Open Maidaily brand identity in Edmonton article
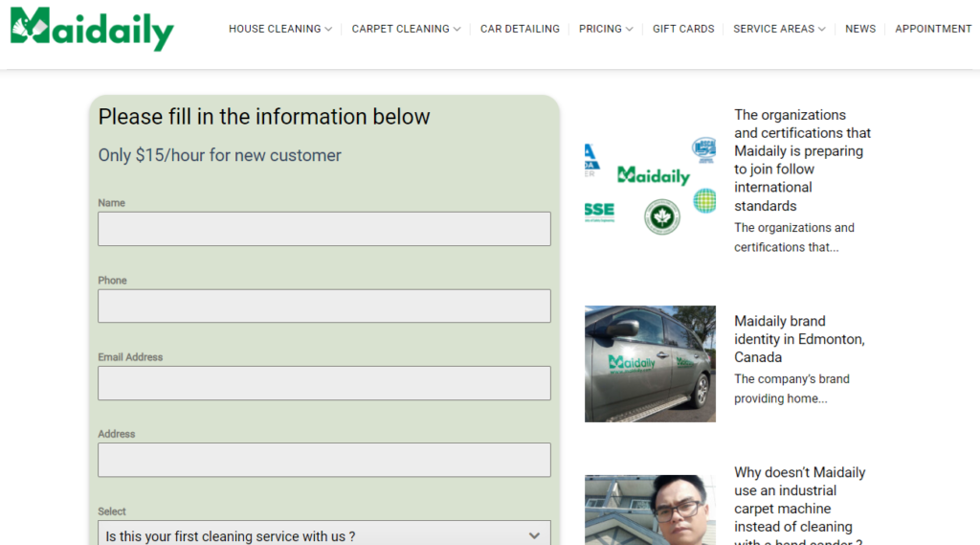This screenshot has height=545, width=980. point(799,339)
